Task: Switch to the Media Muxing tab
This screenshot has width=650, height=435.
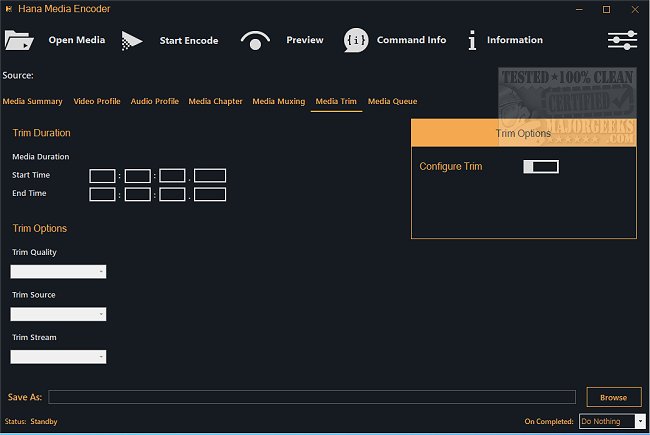Action: (x=279, y=101)
